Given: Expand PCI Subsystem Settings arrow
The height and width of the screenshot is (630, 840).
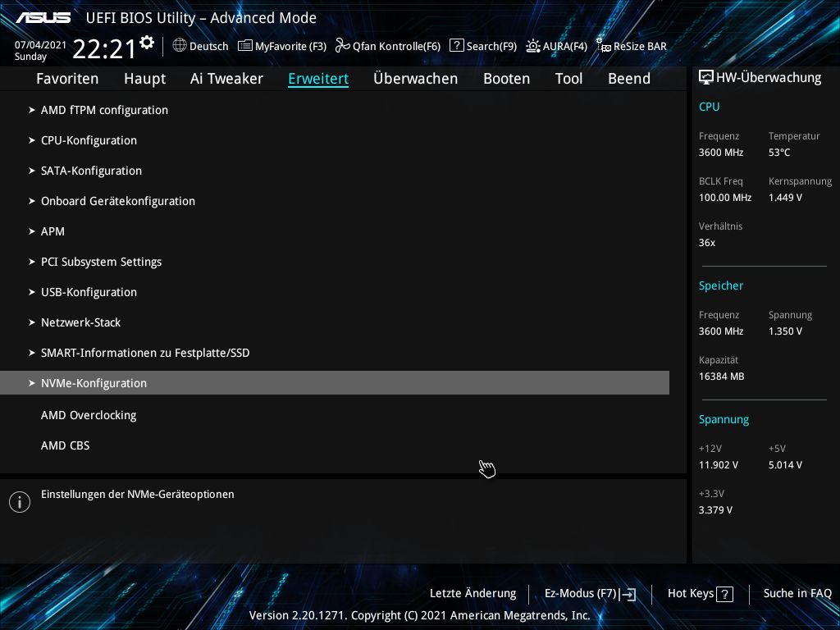Looking at the screenshot, I should click(32, 262).
